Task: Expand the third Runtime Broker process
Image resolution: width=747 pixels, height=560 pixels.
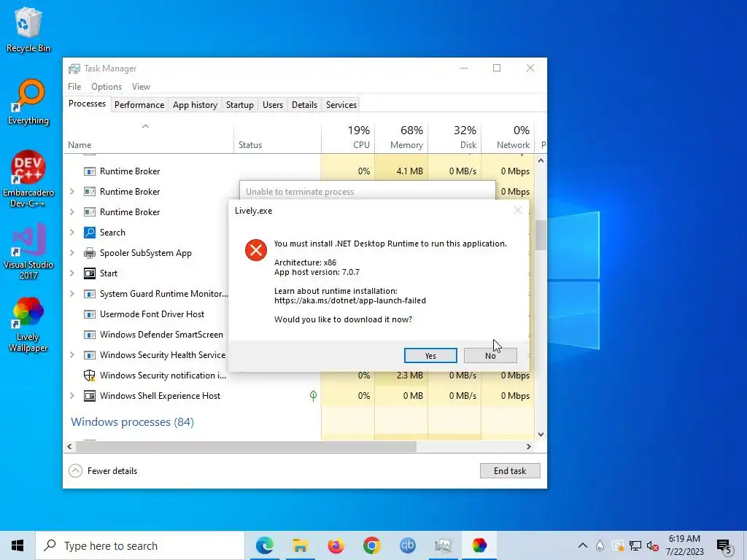Action: [72, 212]
